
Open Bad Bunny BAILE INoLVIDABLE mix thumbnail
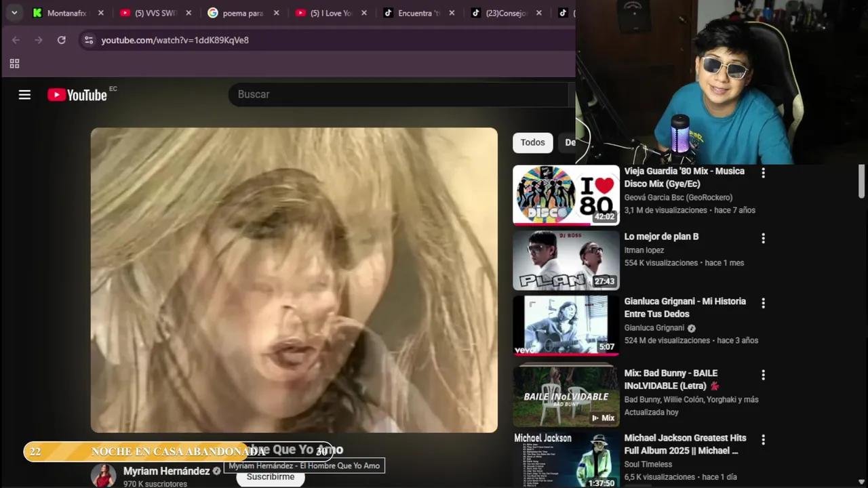point(566,396)
